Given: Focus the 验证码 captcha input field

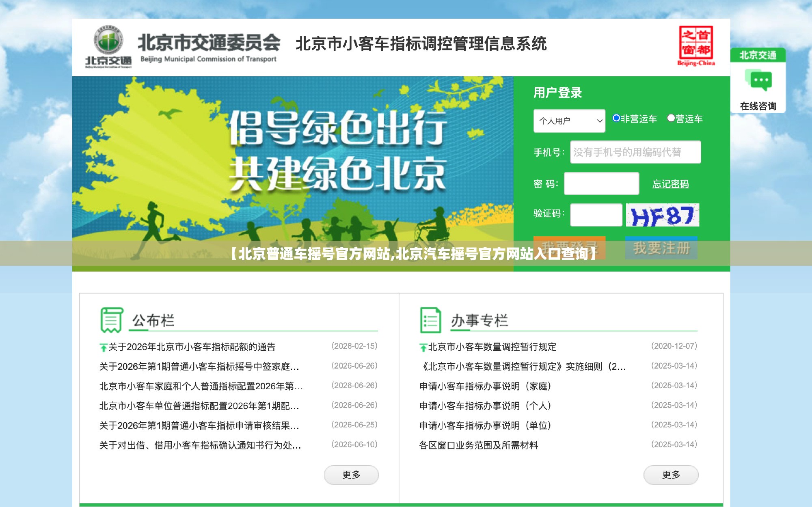Looking at the screenshot, I should [x=596, y=215].
